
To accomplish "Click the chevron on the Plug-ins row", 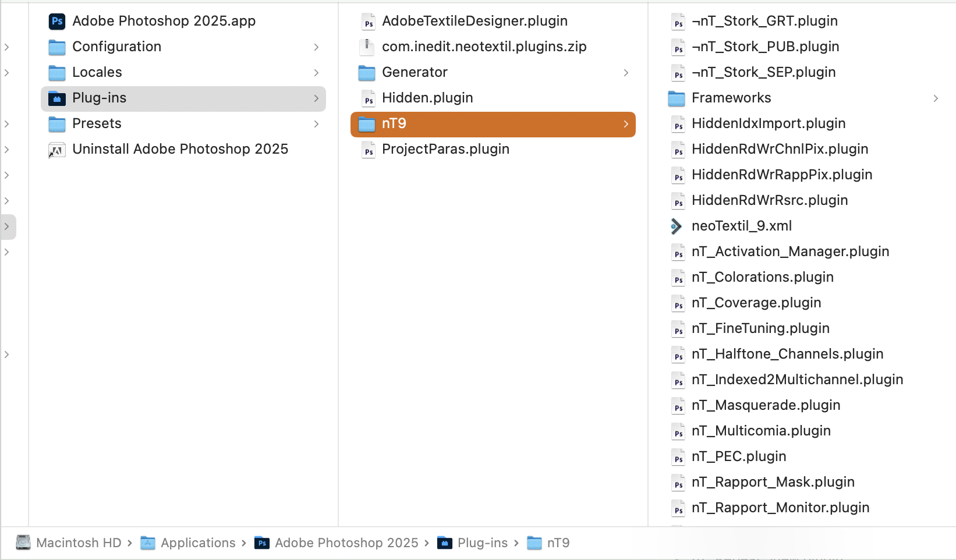I will pyautogui.click(x=316, y=98).
